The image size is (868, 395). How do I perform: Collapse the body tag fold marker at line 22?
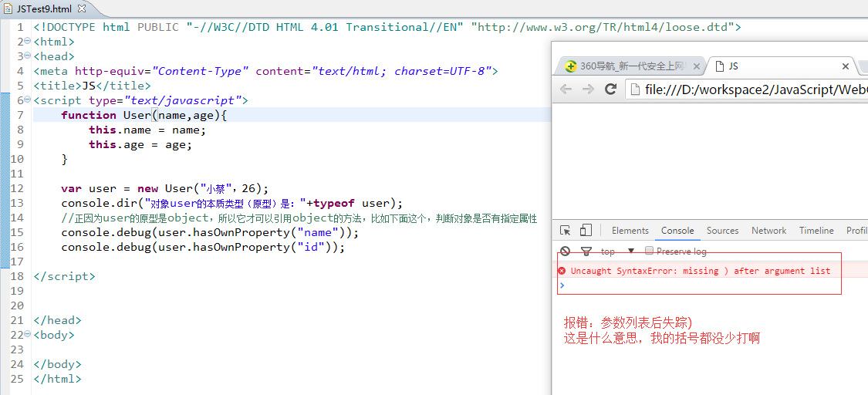[x=29, y=336]
